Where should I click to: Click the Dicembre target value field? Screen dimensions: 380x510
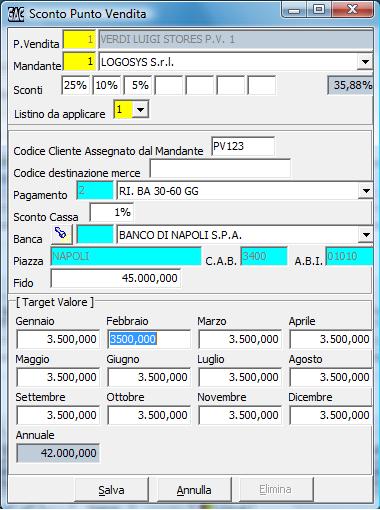tap(331, 415)
